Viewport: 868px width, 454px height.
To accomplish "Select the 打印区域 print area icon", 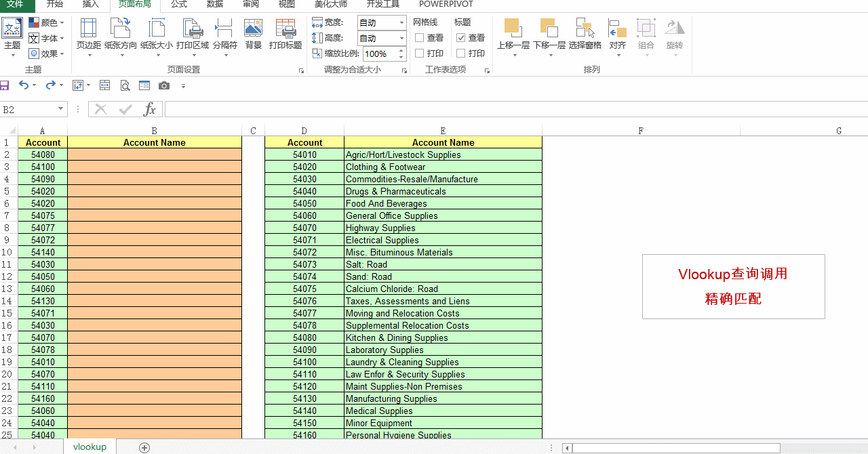I will pyautogui.click(x=193, y=29).
